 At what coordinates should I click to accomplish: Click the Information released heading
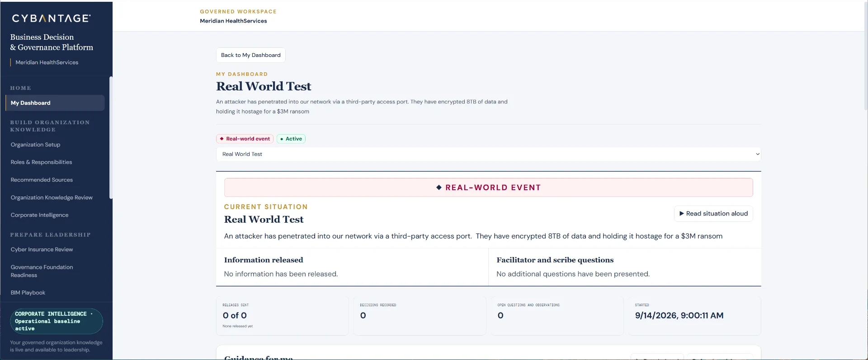[x=264, y=260]
